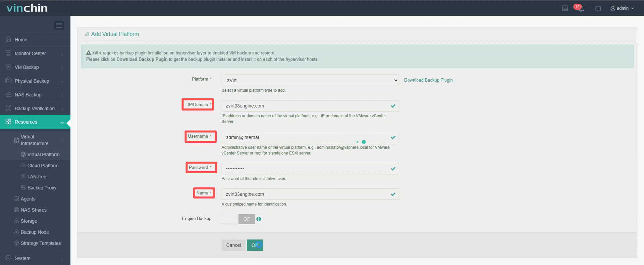Select Virtual Infrastructure tree item
Viewport: 644px width, 265px height.
[x=35, y=140]
